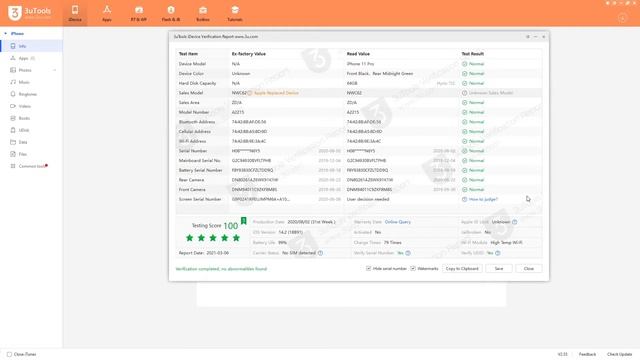Image resolution: width=640 pixels, height=360 pixels.
Task: Click settings icon in report title bar
Action: [528, 37]
